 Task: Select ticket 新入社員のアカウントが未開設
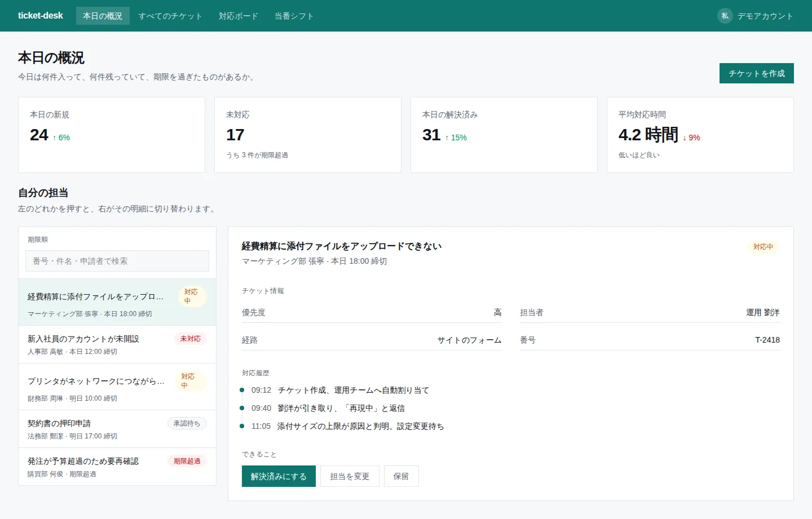point(117,344)
